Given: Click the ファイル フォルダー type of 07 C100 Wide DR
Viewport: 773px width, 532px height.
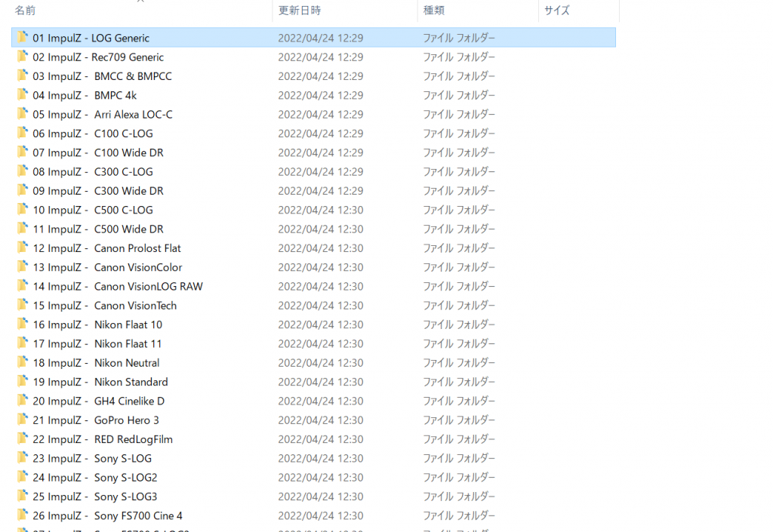Looking at the screenshot, I should [x=459, y=152].
